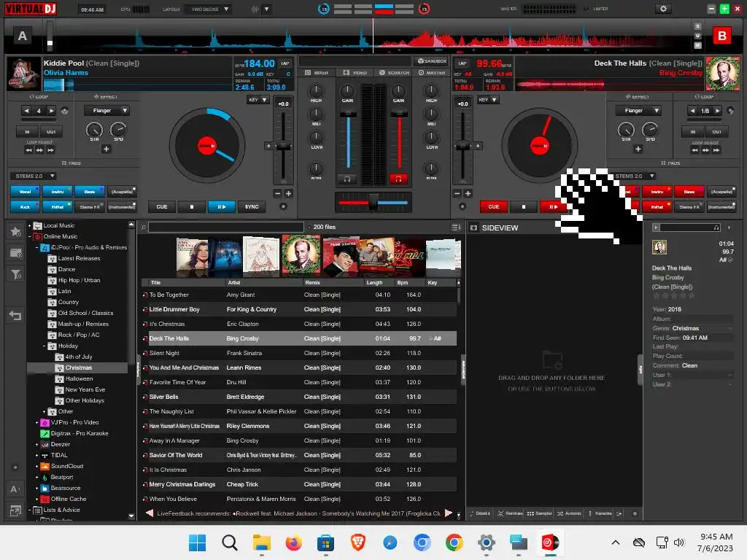Click deck B CUE button
Viewport: 747px width, 560px height.
494,206
